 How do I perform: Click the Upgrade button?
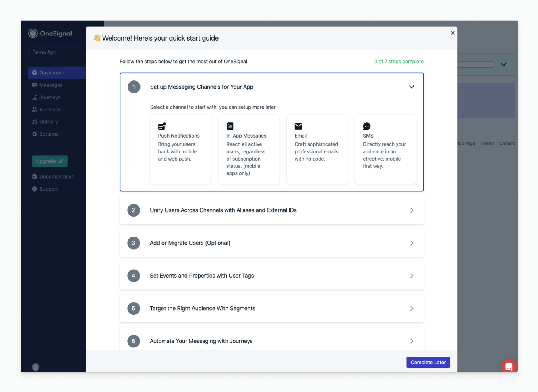tap(50, 161)
